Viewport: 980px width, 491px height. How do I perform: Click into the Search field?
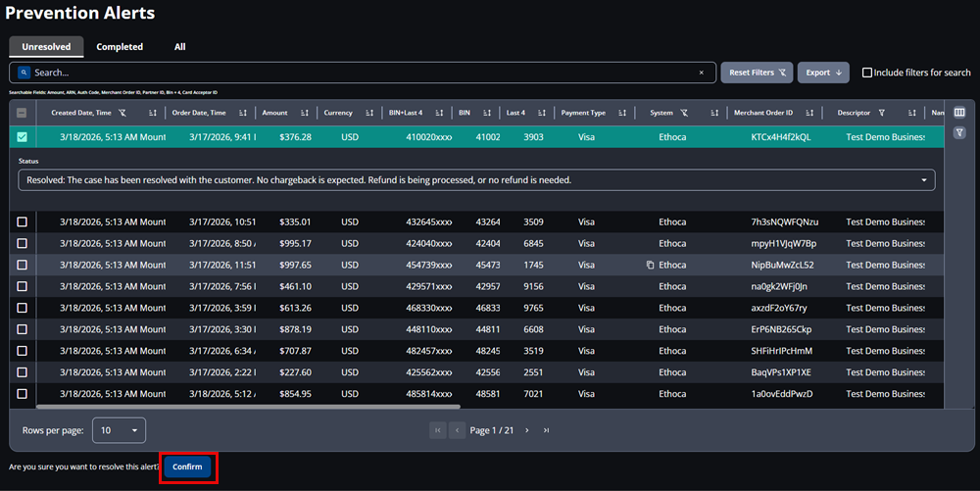point(363,73)
